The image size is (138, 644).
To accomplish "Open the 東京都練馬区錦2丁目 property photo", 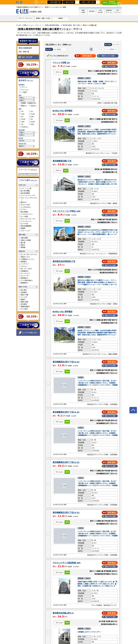I will coord(64,184).
